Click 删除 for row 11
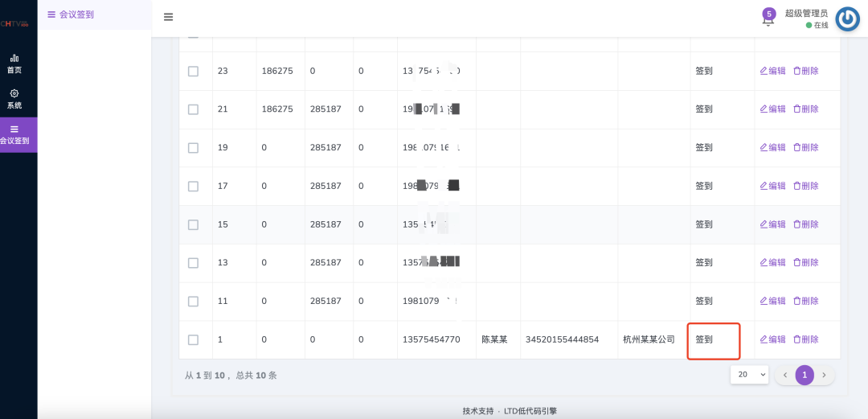The width and height of the screenshot is (868, 419). pyautogui.click(x=805, y=301)
